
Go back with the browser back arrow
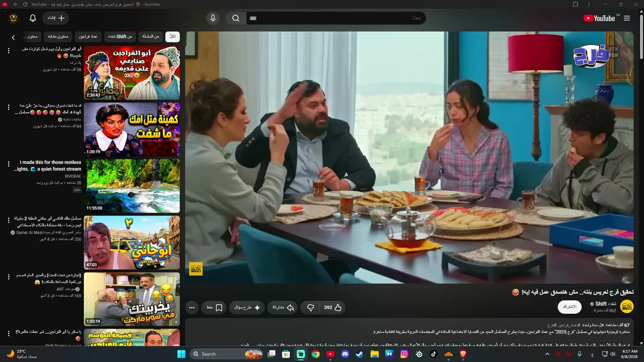(16, 5)
